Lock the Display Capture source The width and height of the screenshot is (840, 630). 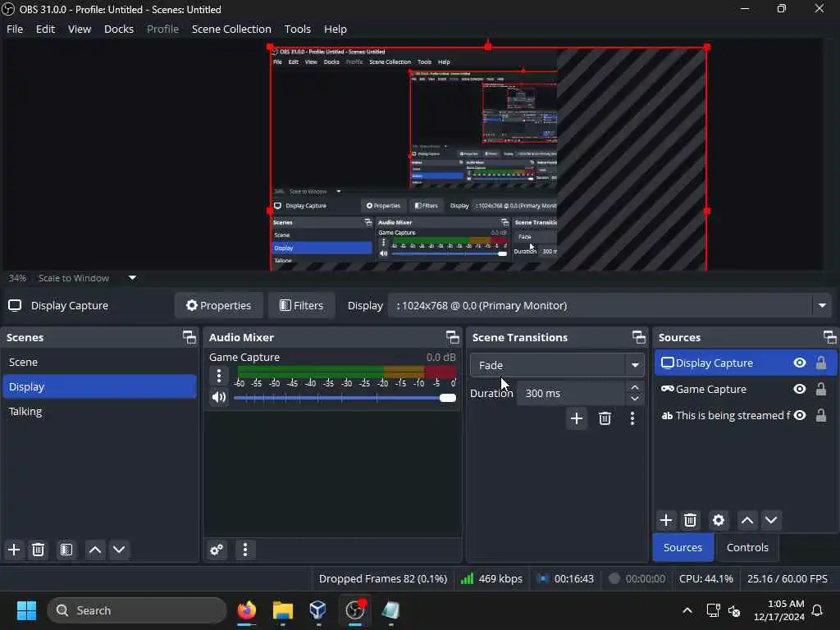coord(820,363)
